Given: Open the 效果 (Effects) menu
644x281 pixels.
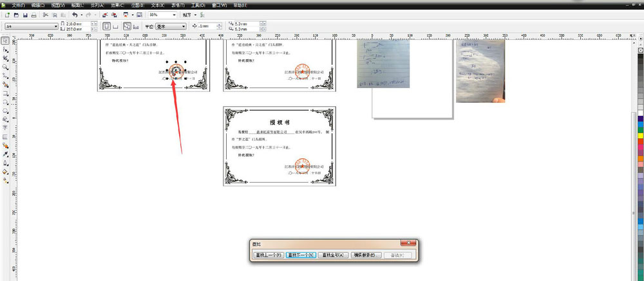Looking at the screenshot, I should click(117, 5).
